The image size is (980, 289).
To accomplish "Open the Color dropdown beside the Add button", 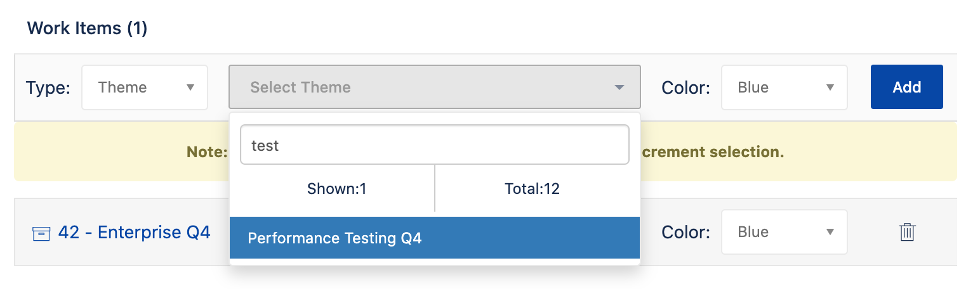I will pyautogui.click(x=785, y=87).
